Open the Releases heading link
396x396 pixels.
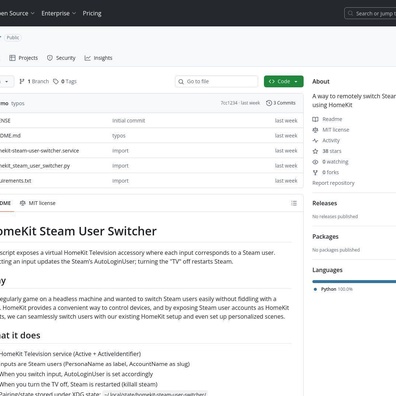pyautogui.click(x=325, y=203)
